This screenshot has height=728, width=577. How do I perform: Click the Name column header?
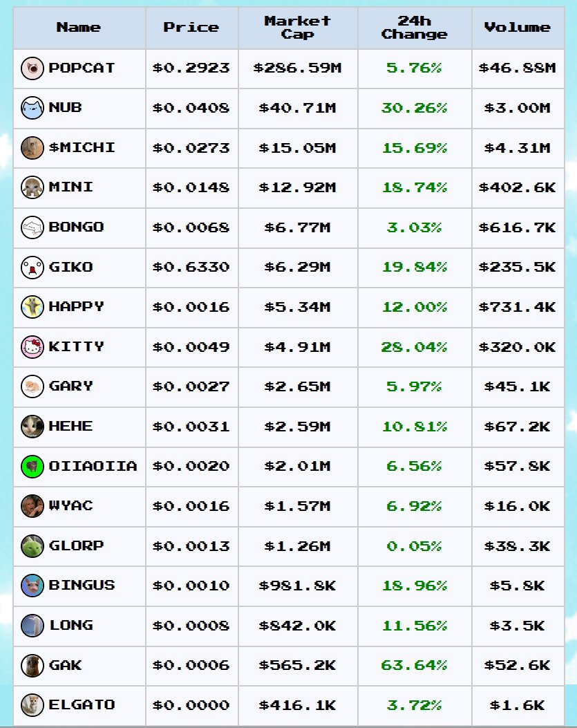coord(79,28)
